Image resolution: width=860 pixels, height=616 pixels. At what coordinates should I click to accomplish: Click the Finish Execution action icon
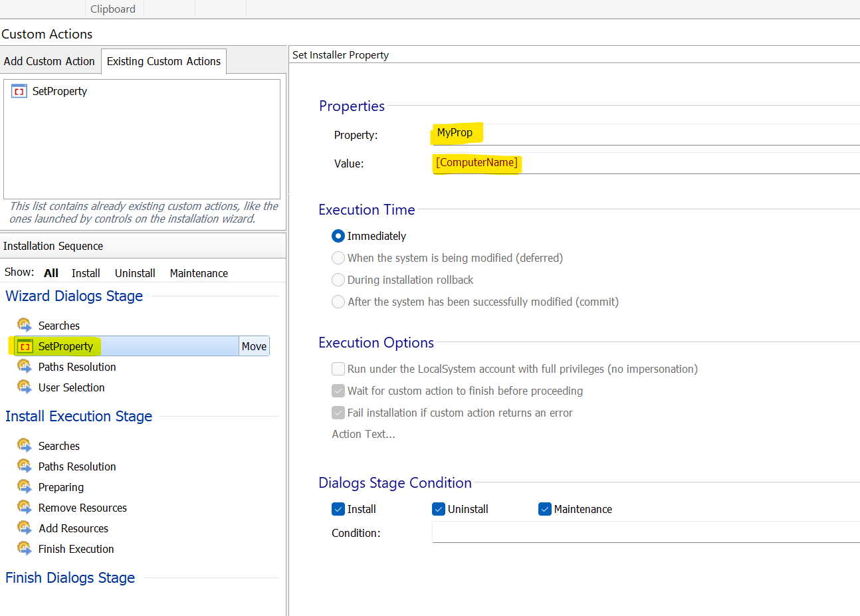click(x=25, y=548)
